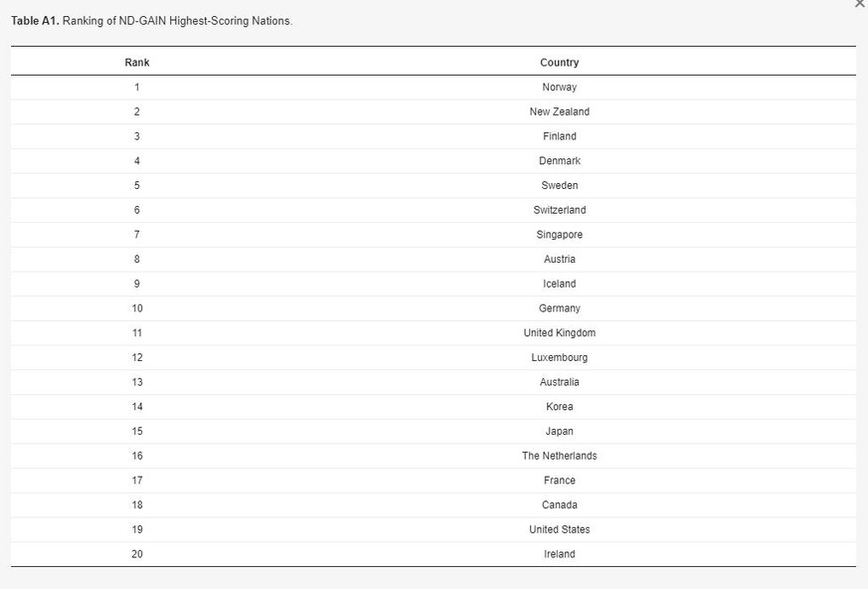Select the Luxembourg entry
The image size is (868, 589).
[x=559, y=357]
